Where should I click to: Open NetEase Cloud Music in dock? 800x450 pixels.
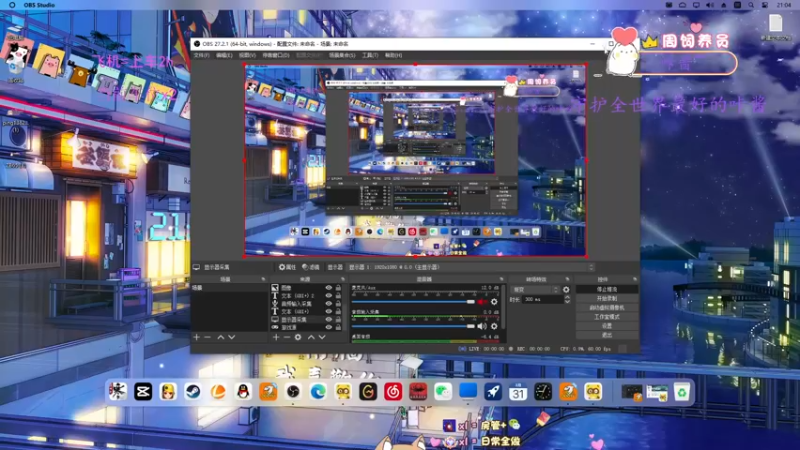393,392
